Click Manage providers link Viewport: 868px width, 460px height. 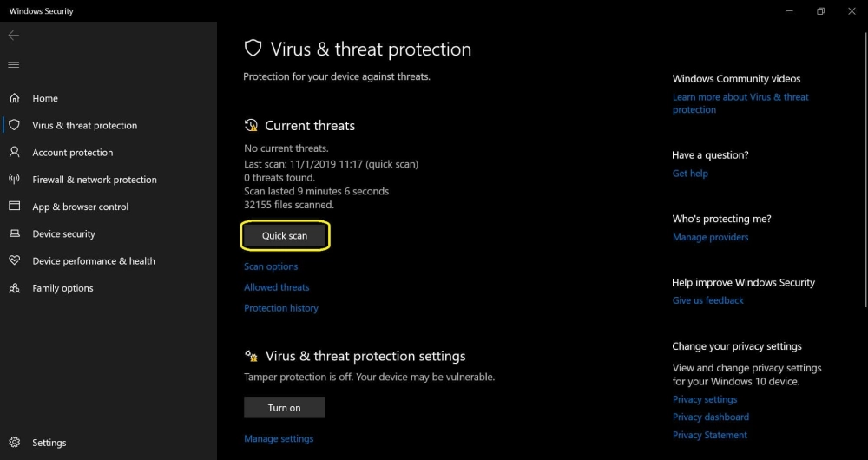coord(710,237)
